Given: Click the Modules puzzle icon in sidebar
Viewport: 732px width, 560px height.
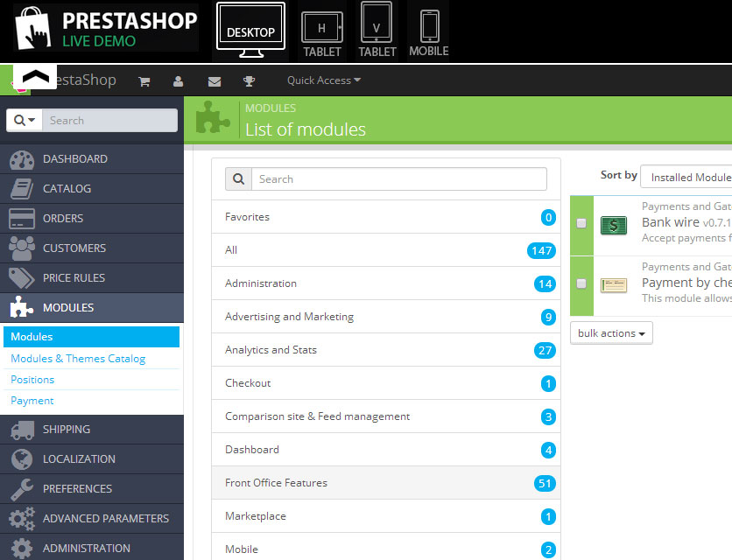Looking at the screenshot, I should click(x=22, y=307).
